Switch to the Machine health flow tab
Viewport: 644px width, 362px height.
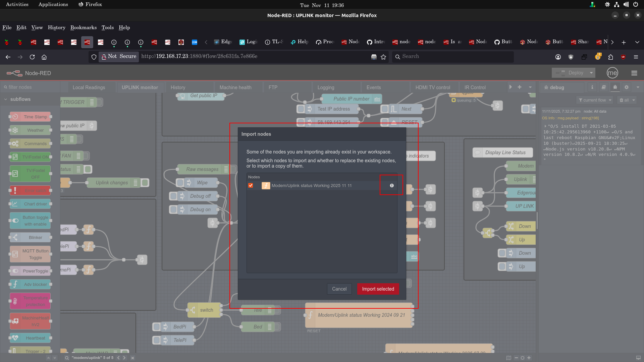coord(235,87)
